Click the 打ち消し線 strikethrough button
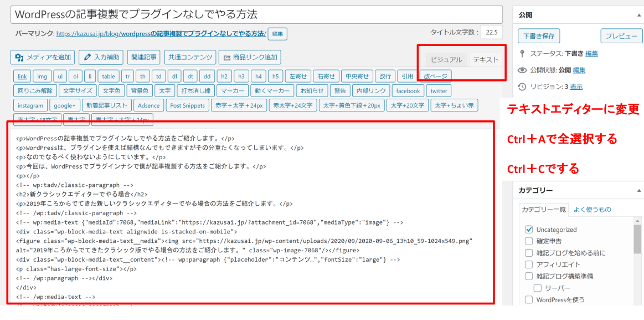644x320 pixels. coord(196,91)
